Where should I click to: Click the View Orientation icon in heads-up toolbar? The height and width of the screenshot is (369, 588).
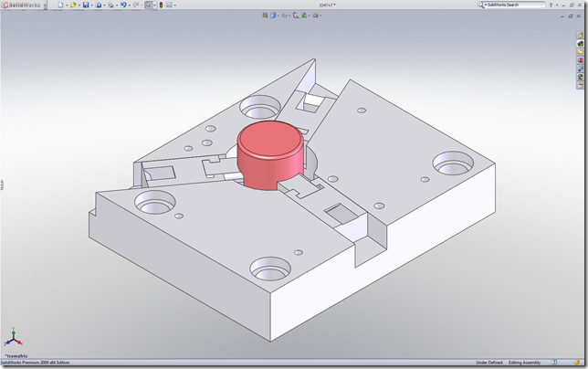265,16
